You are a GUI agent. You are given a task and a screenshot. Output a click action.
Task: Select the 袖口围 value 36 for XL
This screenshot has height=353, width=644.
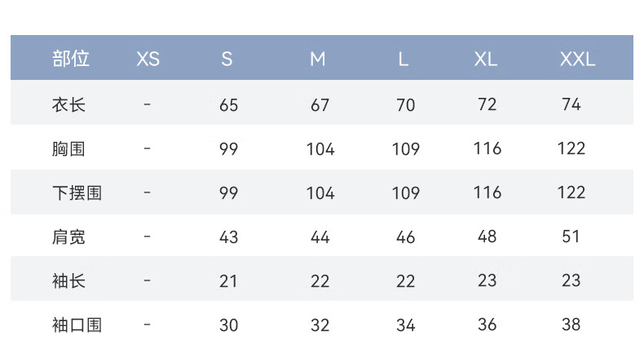[487, 324]
